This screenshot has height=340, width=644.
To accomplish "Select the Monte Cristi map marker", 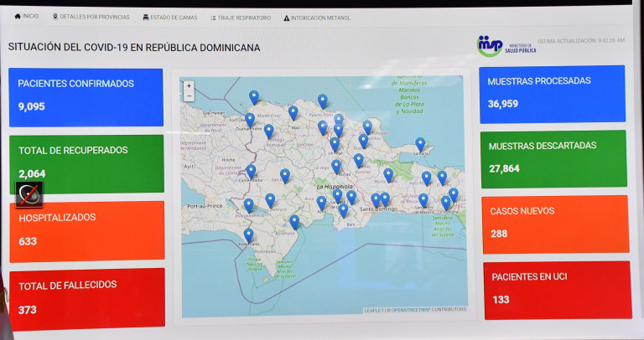I will pyautogui.click(x=254, y=97).
